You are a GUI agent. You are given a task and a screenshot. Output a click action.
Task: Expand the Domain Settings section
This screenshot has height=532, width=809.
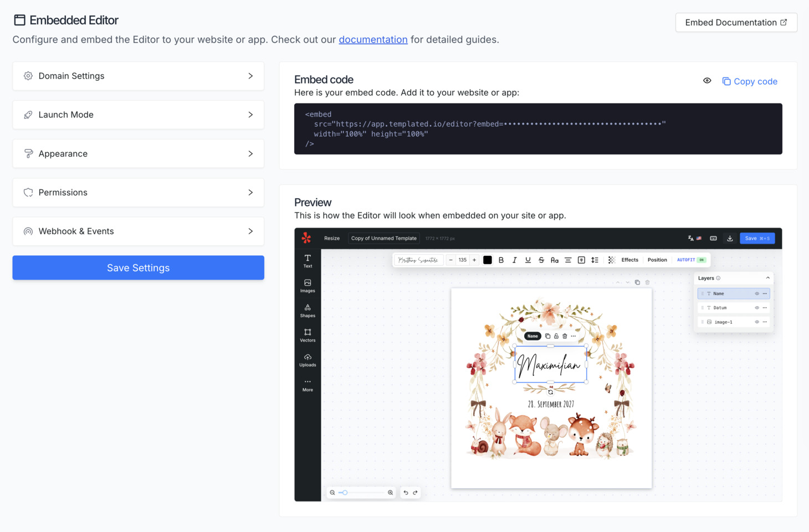coord(138,76)
